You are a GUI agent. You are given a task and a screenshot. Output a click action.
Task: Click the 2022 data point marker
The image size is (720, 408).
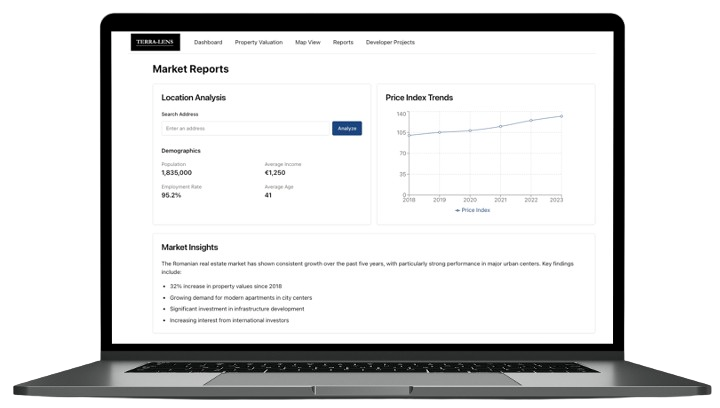click(531, 120)
